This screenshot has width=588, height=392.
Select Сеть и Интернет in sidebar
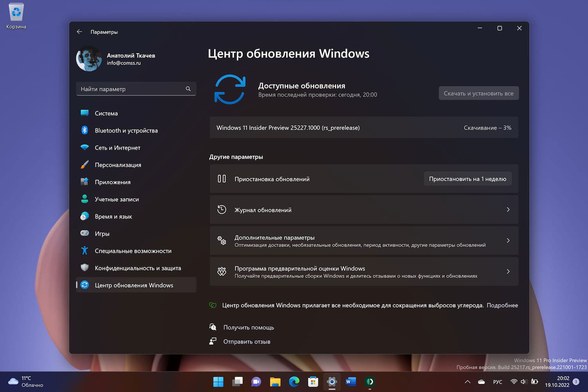[117, 147]
